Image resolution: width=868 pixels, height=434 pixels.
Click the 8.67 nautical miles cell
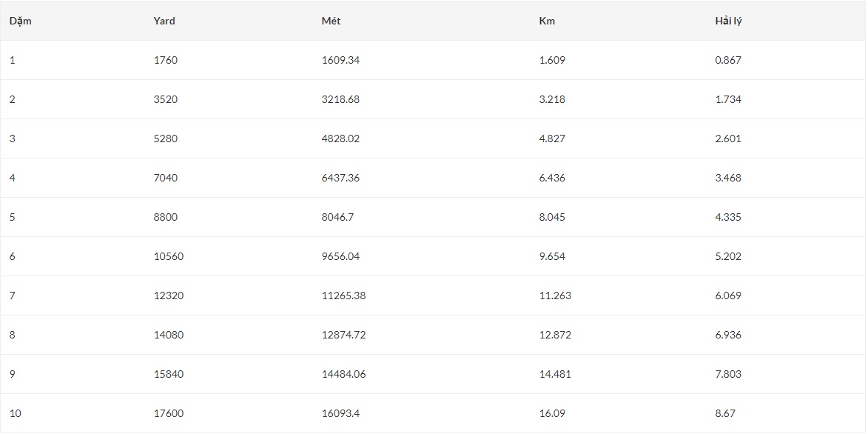coord(725,413)
